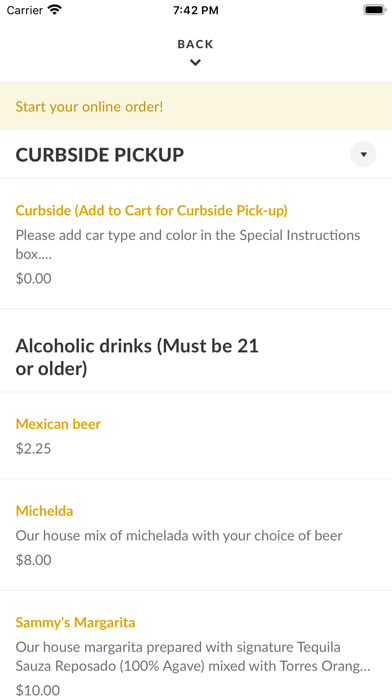Select Alcoholic drinks section heading
Screen dimensions: 392x696
pos(137,357)
